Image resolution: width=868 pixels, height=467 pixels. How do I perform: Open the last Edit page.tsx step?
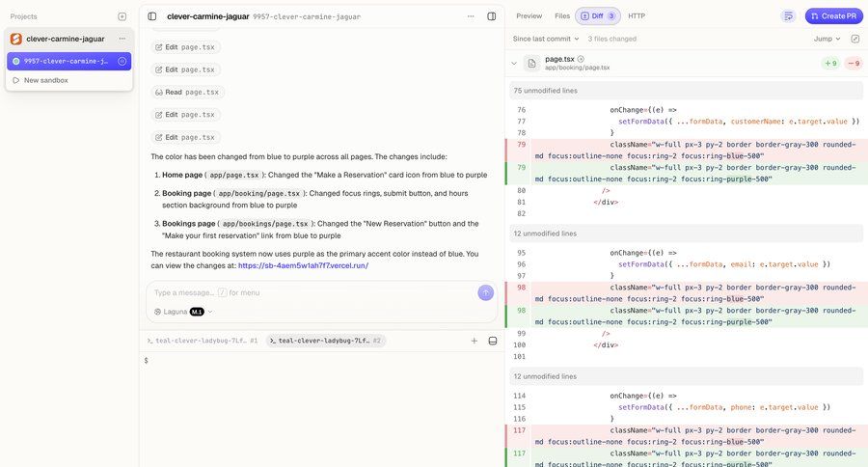coord(185,137)
